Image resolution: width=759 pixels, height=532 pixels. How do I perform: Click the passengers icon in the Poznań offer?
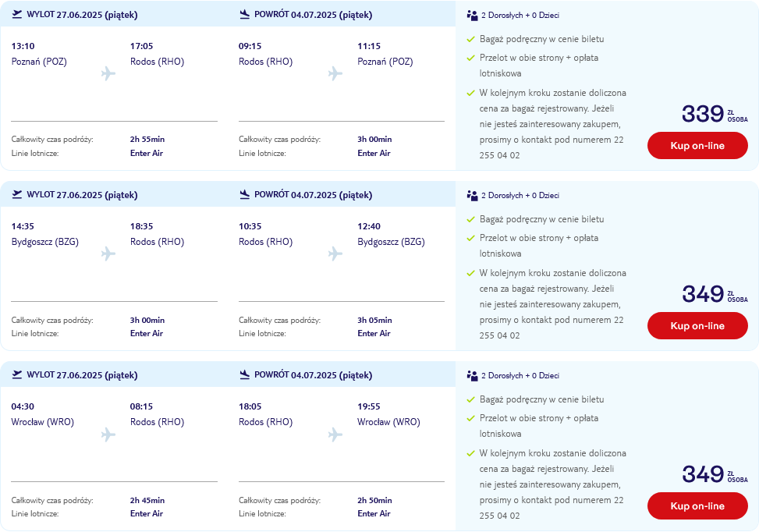[x=473, y=16]
